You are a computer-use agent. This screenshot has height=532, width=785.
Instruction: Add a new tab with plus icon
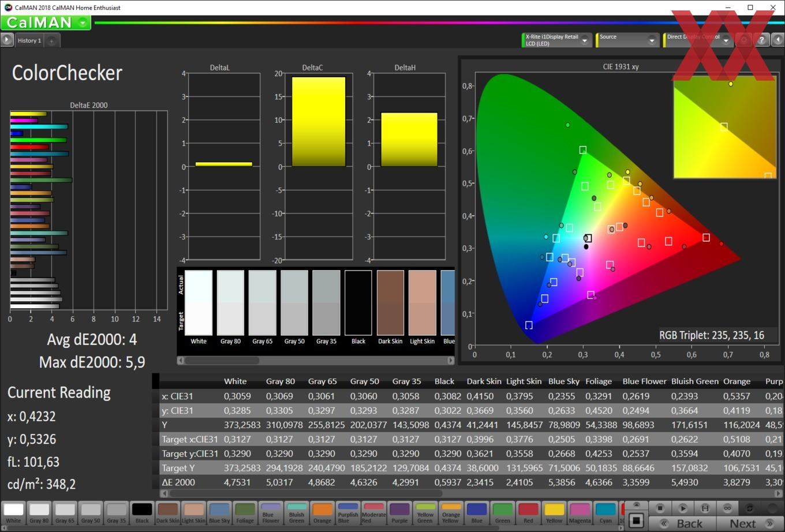pos(51,40)
